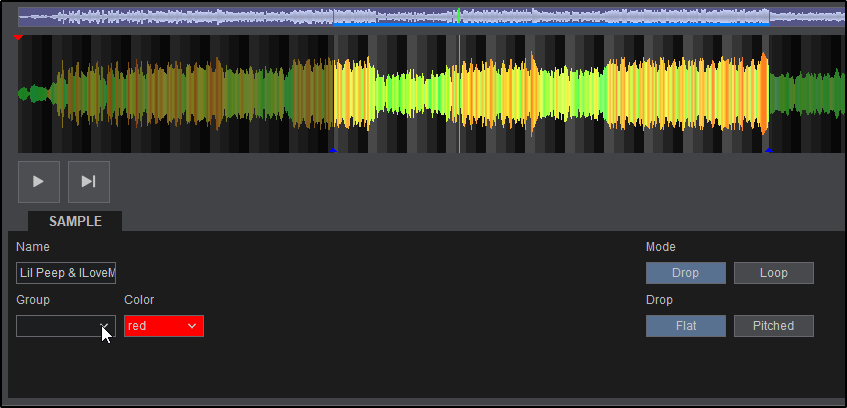847x408 pixels.
Task: Open the red Color dropdown
Action: click(x=155, y=326)
